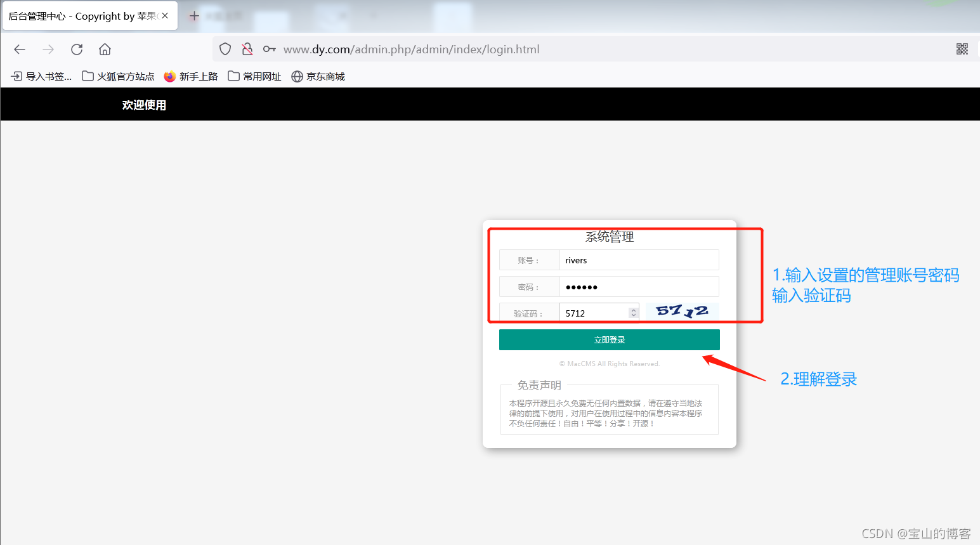Open a new tab with plus button
This screenshot has height=545, width=980.
[194, 16]
